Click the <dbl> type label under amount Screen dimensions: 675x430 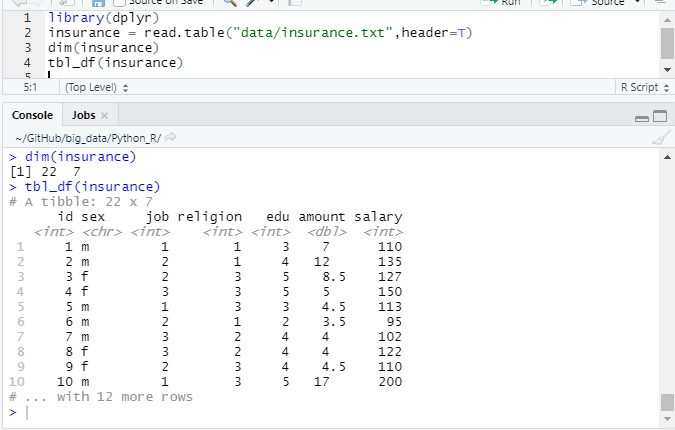tap(327, 232)
